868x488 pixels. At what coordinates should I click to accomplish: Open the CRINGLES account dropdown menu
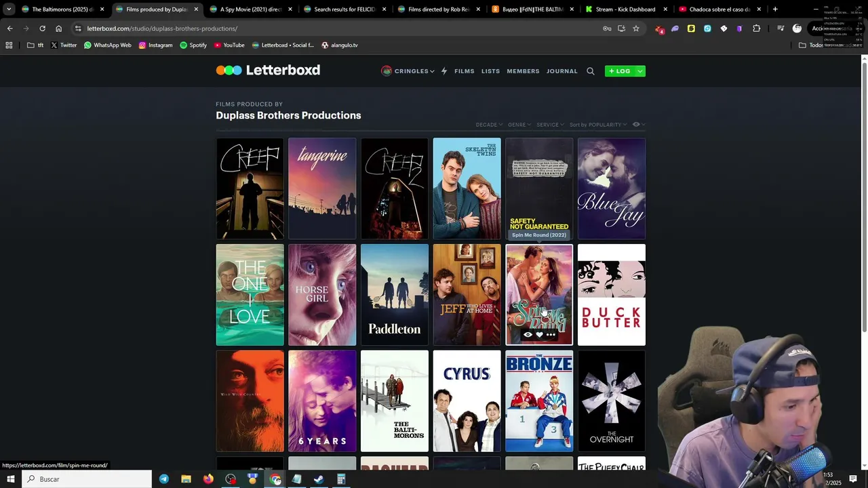(x=408, y=71)
